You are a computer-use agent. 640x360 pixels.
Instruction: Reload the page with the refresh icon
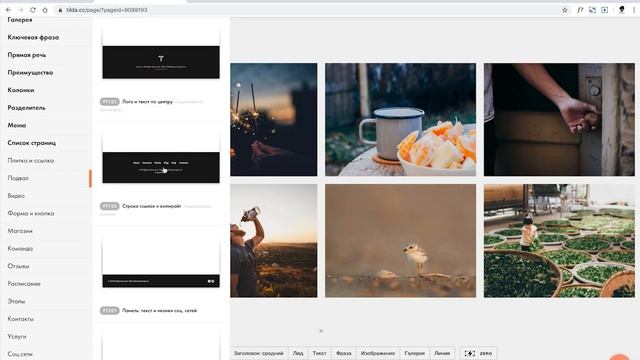[x=33, y=10]
